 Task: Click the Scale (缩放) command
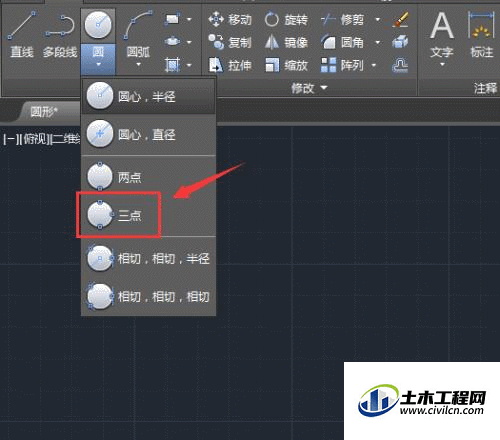pyautogui.click(x=286, y=65)
